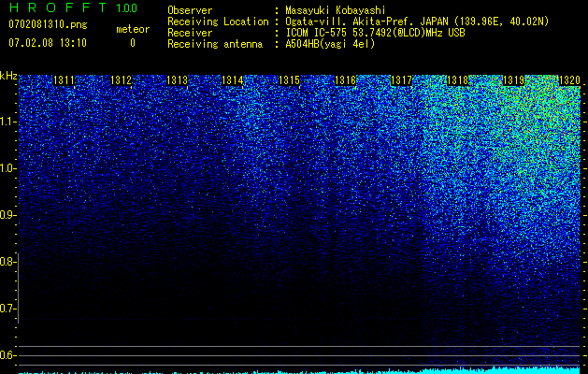Click the meteor count label
This screenshot has width=588, height=374.
point(133,29)
